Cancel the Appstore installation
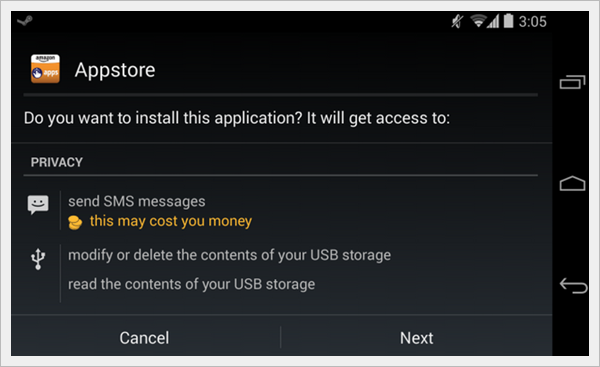 pyautogui.click(x=144, y=338)
